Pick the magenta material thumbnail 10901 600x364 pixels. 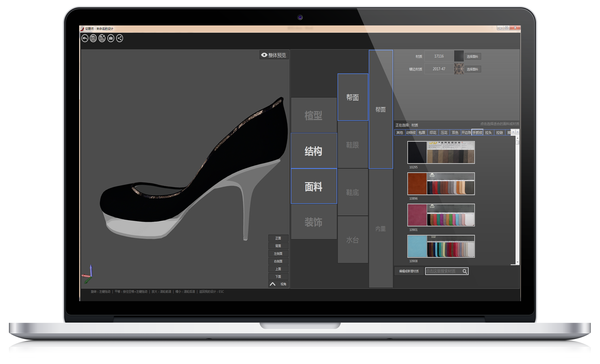(441, 215)
